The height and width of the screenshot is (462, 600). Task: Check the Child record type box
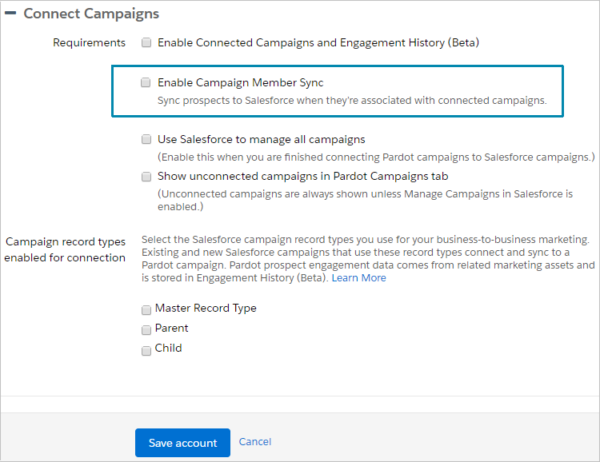[146, 351]
